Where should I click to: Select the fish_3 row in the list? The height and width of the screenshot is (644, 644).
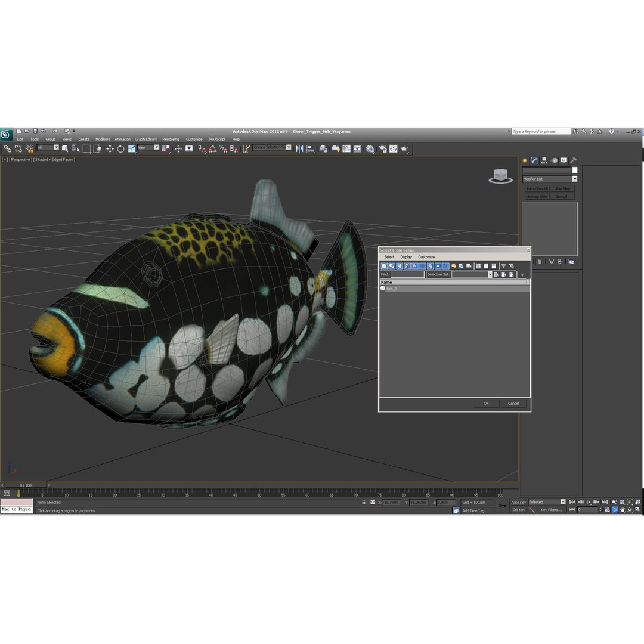pyautogui.click(x=454, y=289)
